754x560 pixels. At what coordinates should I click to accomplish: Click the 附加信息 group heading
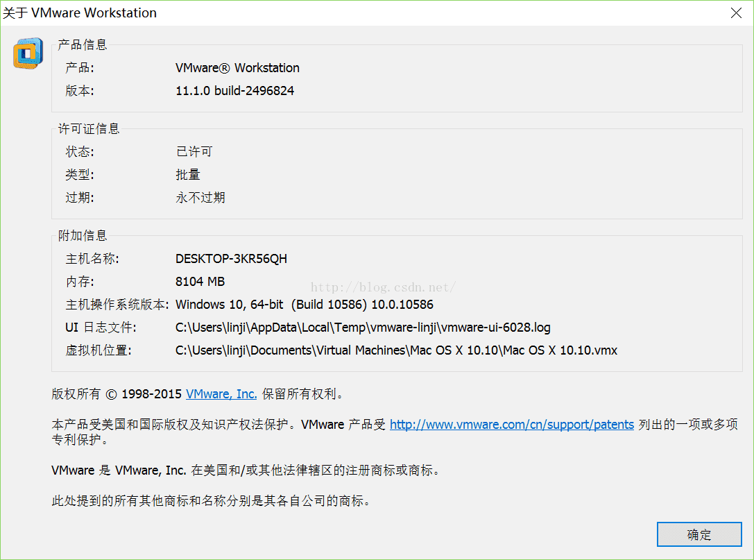point(83,235)
